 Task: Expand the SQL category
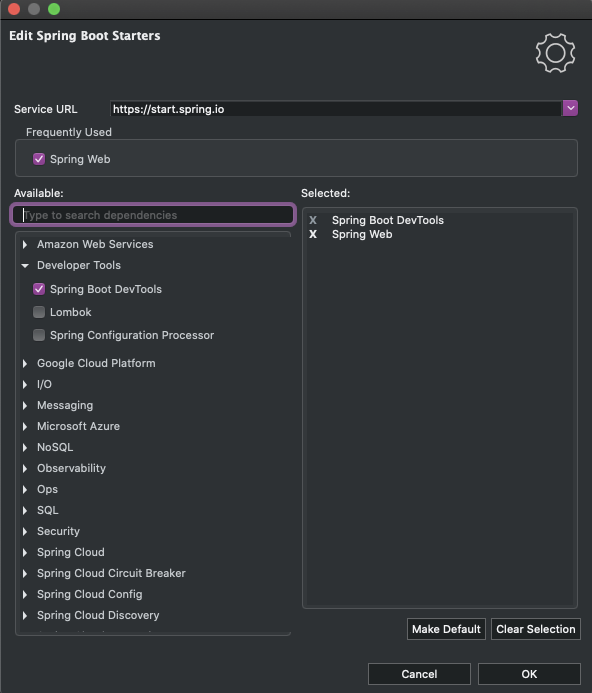click(x=25, y=510)
